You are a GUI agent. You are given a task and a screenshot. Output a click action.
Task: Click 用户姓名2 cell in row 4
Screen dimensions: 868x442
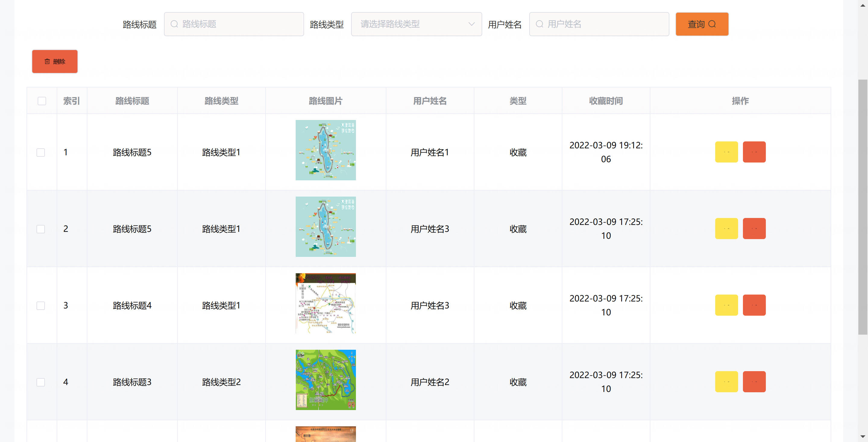point(429,382)
